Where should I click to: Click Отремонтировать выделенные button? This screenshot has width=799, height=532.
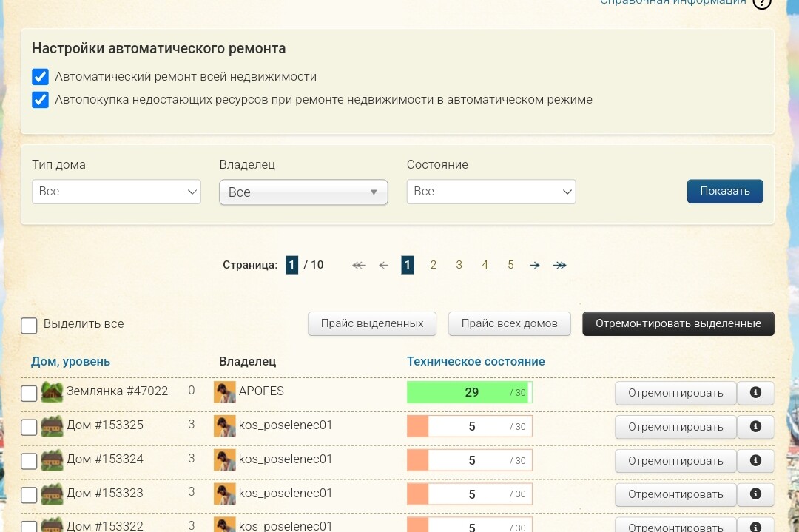678,324
